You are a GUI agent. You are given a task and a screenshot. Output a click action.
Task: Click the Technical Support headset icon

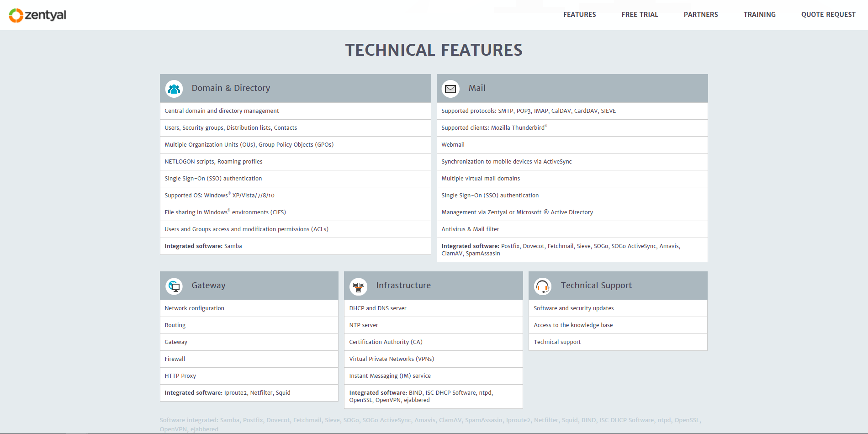point(543,286)
